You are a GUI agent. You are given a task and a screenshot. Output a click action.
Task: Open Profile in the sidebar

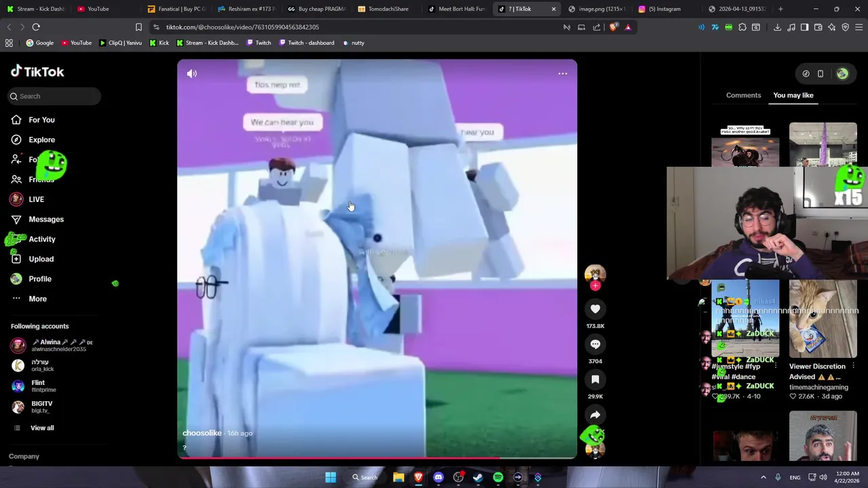pos(40,279)
